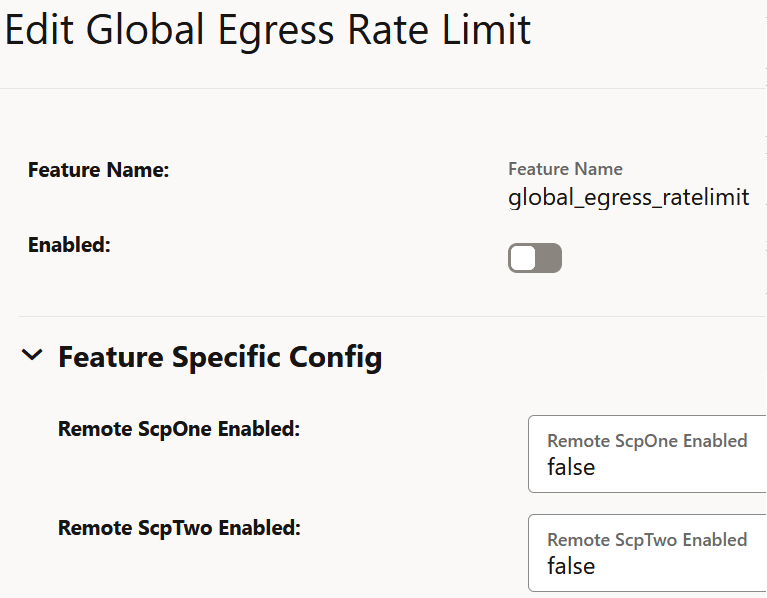This screenshot has width=767, height=598.
Task: Click the bold Feature Name: label
Action: click(x=99, y=170)
